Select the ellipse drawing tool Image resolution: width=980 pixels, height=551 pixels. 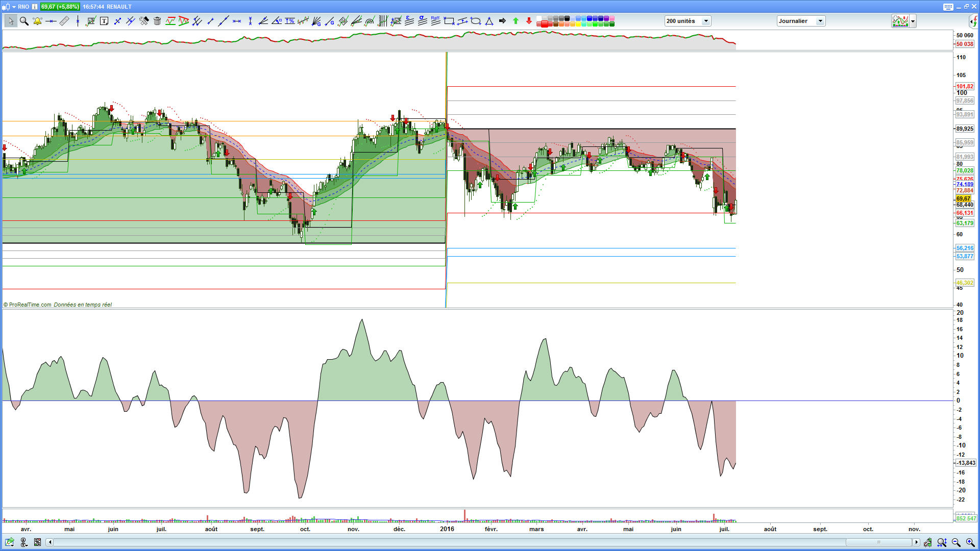[476, 21]
